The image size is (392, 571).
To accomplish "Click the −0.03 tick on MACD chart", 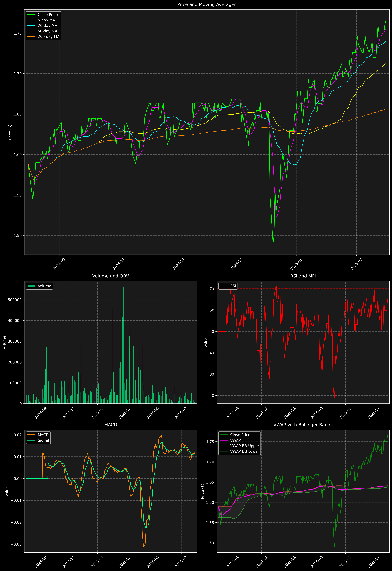I will pos(16,544).
